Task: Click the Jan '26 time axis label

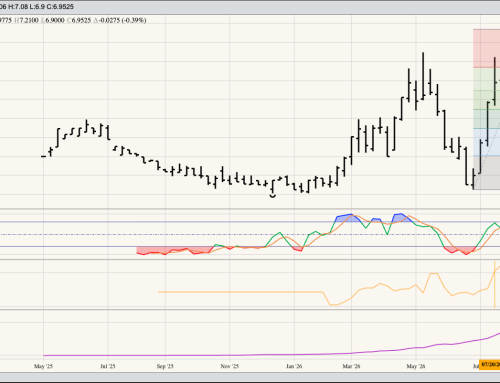Action: (x=294, y=366)
